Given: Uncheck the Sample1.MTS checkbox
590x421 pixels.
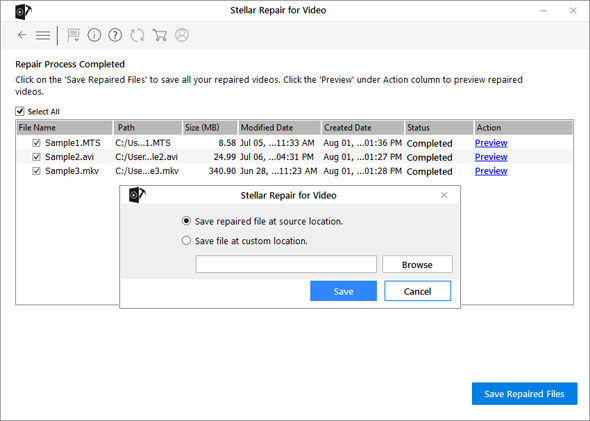Looking at the screenshot, I should [x=36, y=143].
